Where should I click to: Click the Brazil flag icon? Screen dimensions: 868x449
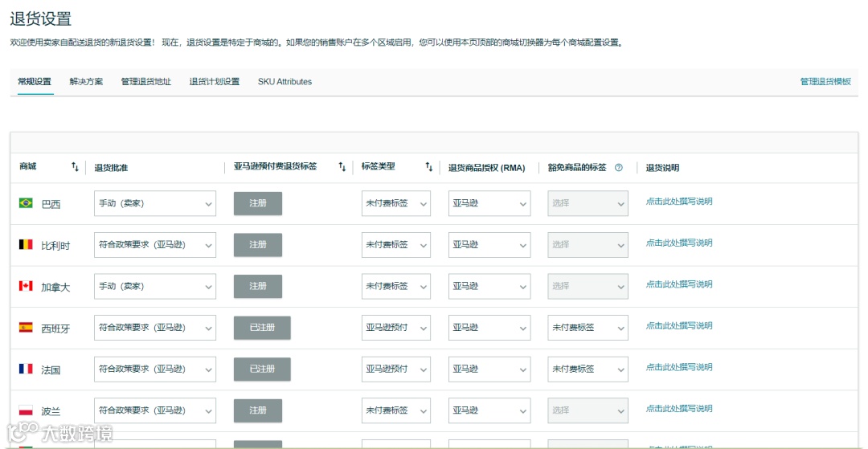pos(26,203)
